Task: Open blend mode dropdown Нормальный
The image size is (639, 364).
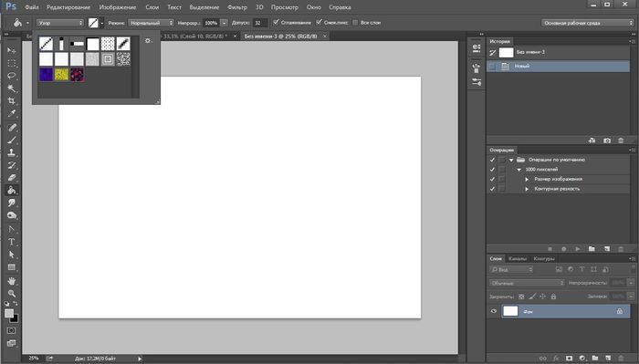Action: [151, 23]
